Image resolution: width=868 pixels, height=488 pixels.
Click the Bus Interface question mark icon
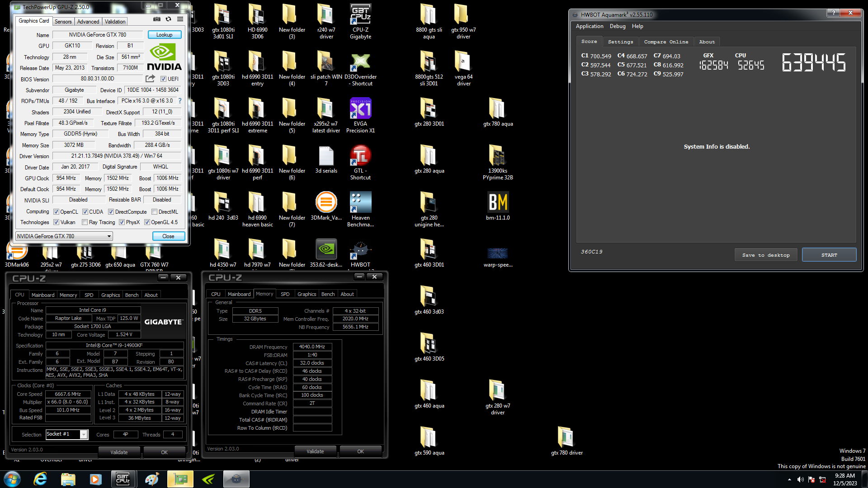coord(180,101)
